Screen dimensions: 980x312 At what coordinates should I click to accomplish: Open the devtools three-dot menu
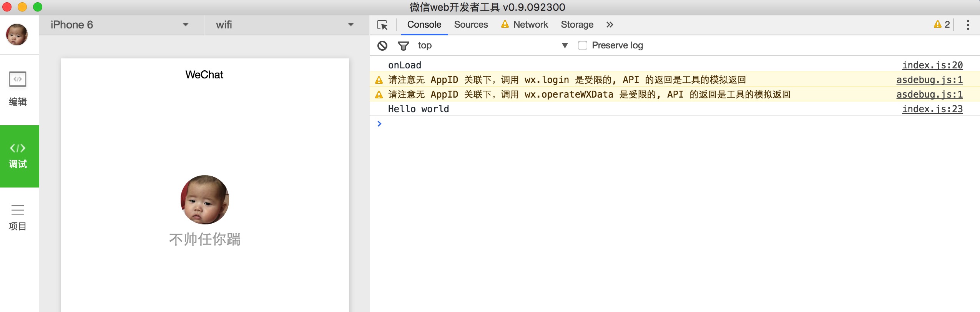tap(968, 25)
